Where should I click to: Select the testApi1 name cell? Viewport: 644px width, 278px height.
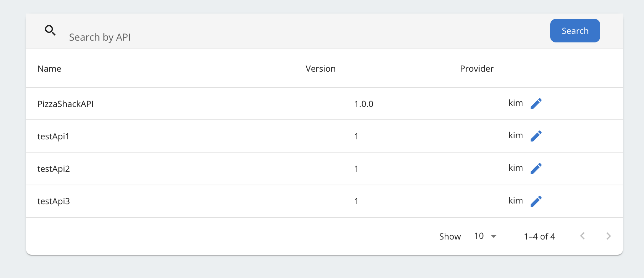(53, 137)
